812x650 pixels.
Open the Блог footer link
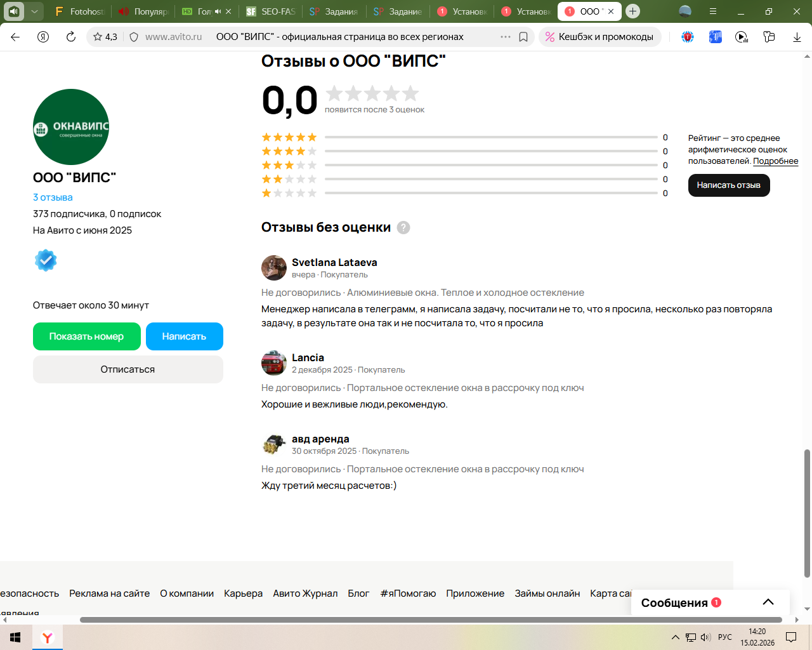click(x=358, y=594)
